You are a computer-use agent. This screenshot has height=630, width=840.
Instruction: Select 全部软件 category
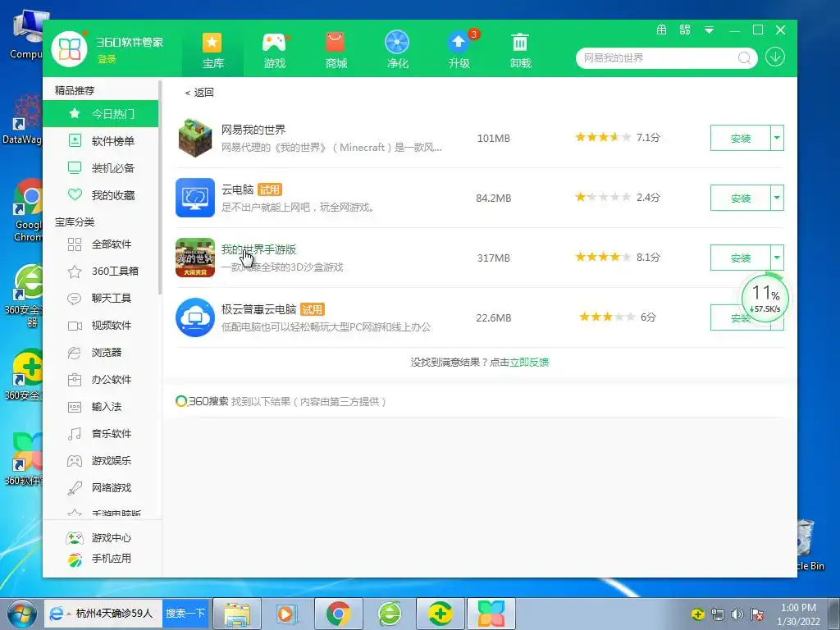100,244
